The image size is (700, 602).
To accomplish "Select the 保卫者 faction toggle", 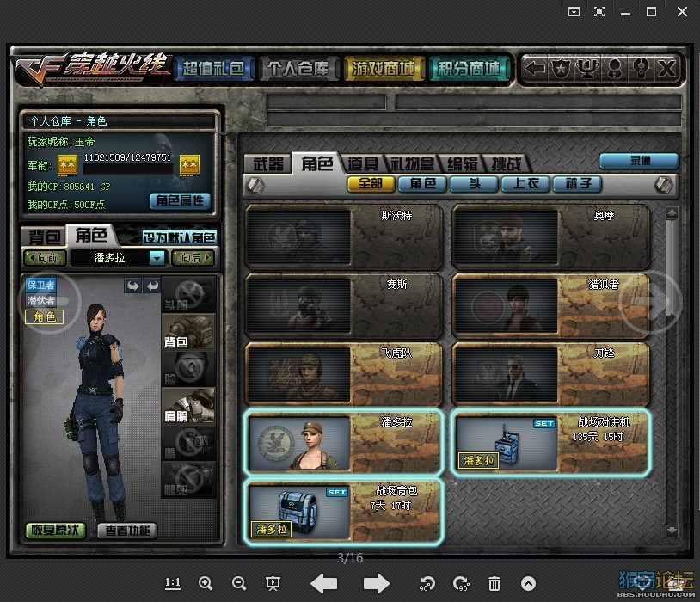I will pyautogui.click(x=40, y=285).
